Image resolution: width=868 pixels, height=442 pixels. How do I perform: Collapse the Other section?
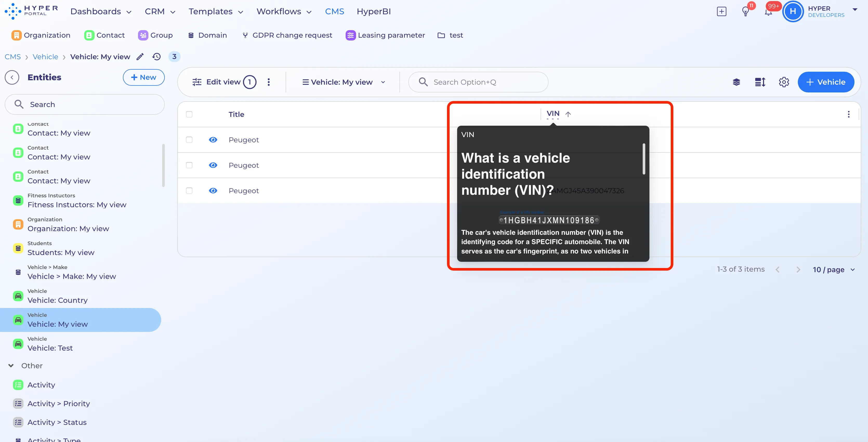click(x=11, y=366)
